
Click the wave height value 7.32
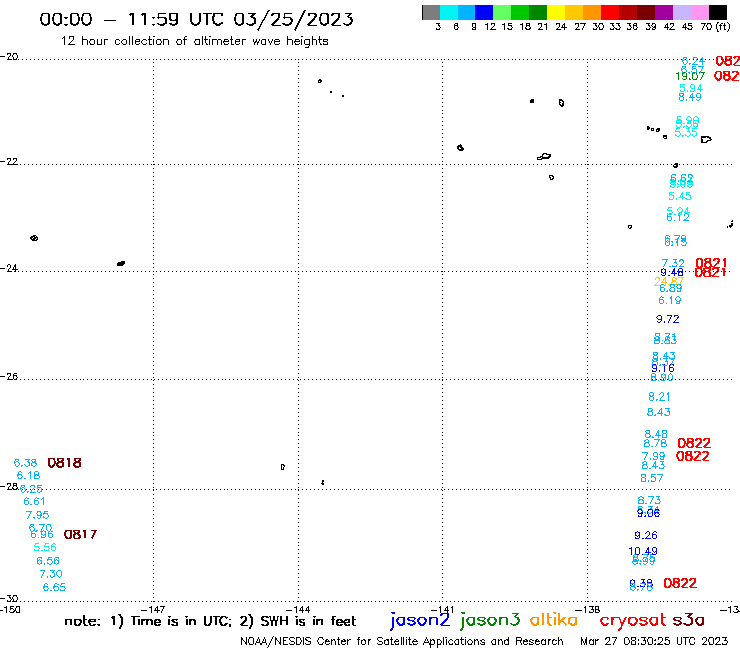(x=673, y=263)
